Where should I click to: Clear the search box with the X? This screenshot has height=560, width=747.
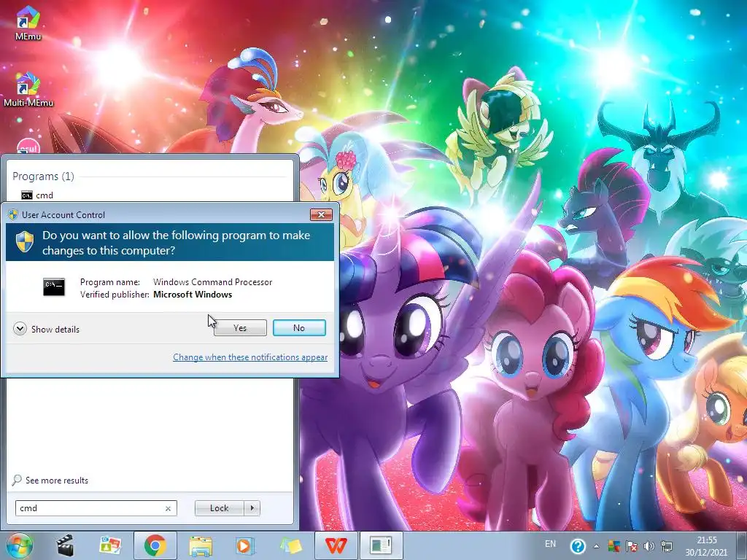tap(168, 508)
